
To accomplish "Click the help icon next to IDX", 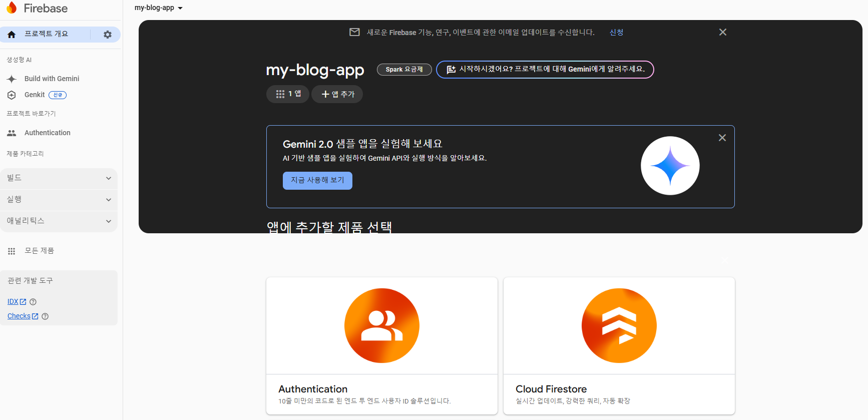I will pos(33,302).
